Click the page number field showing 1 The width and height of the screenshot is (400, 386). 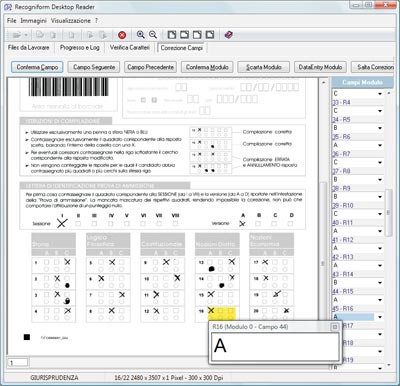coord(18,363)
